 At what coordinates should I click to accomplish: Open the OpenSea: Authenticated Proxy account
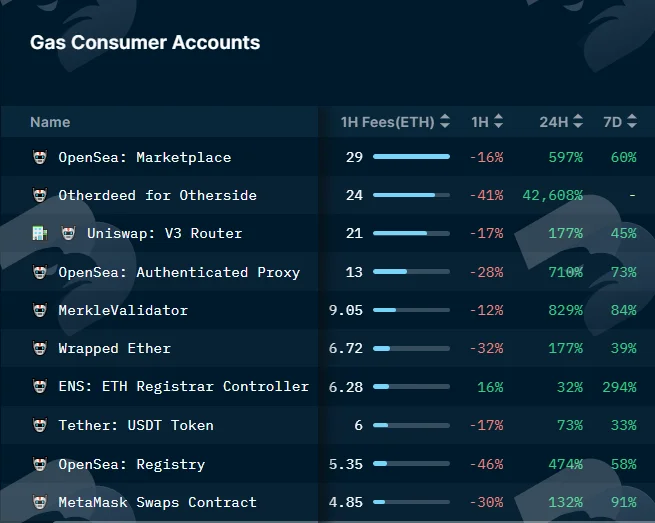[x=179, y=272]
